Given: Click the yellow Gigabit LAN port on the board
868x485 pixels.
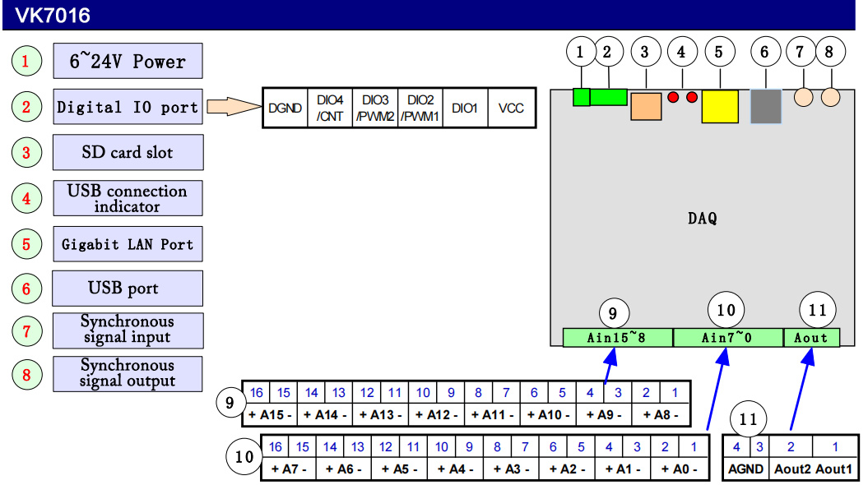Looking at the screenshot, I should (x=720, y=106).
